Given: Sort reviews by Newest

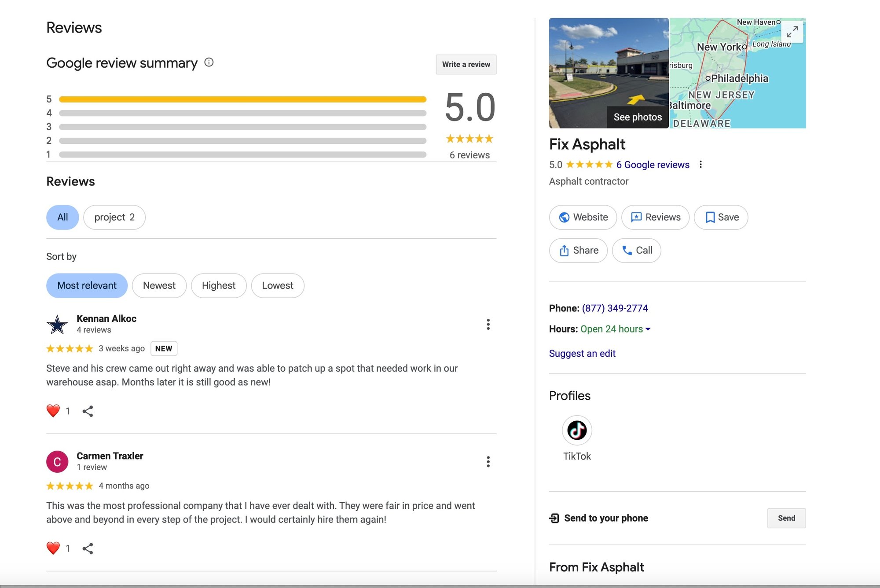Looking at the screenshot, I should click(159, 285).
